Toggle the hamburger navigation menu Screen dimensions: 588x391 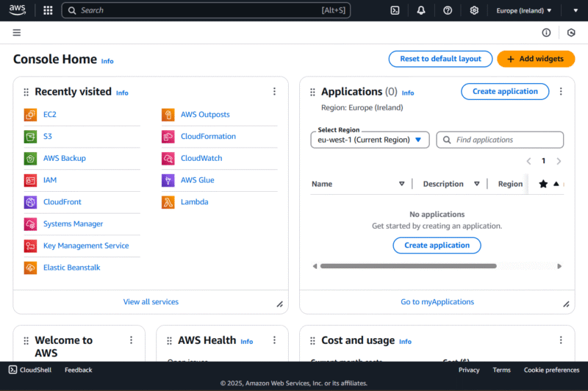pos(16,32)
